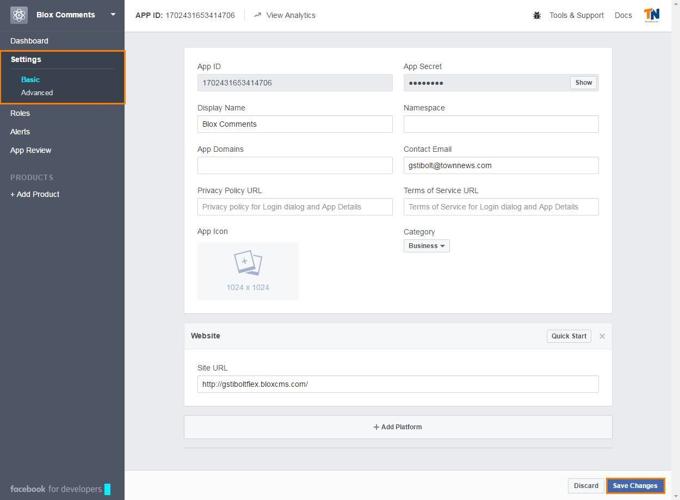680x500 pixels.
Task: Show the App Secret value
Action: coord(583,83)
